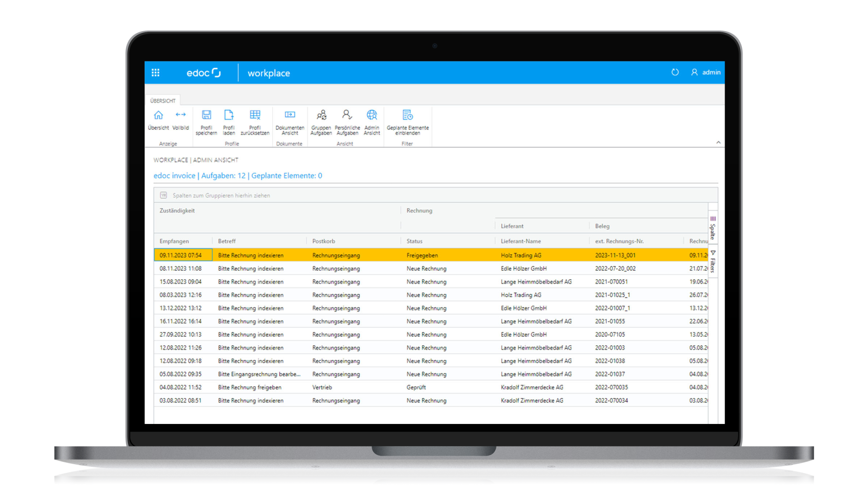868x499 pixels.
Task: Show Persönliche Aufgaben view
Action: coord(347,122)
